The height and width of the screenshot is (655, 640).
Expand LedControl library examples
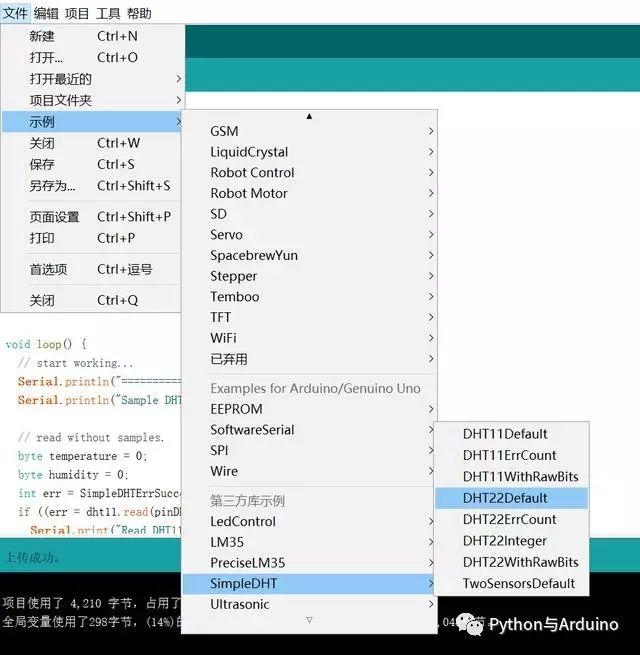[x=310, y=521]
